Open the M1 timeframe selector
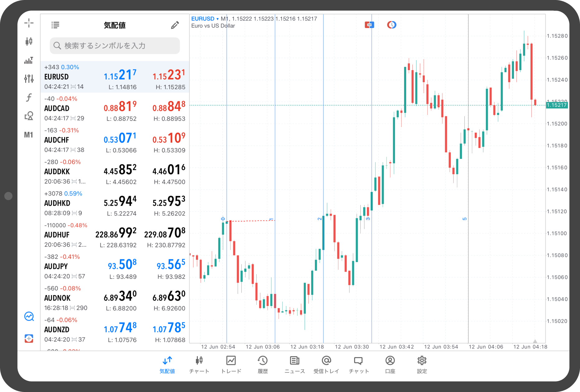Screen dimensions: 580x392 point(29,135)
